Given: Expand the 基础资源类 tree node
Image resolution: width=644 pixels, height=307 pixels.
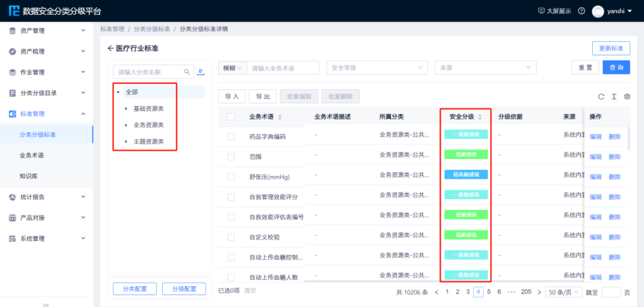Looking at the screenshot, I should pyautogui.click(x=126, y=108).
